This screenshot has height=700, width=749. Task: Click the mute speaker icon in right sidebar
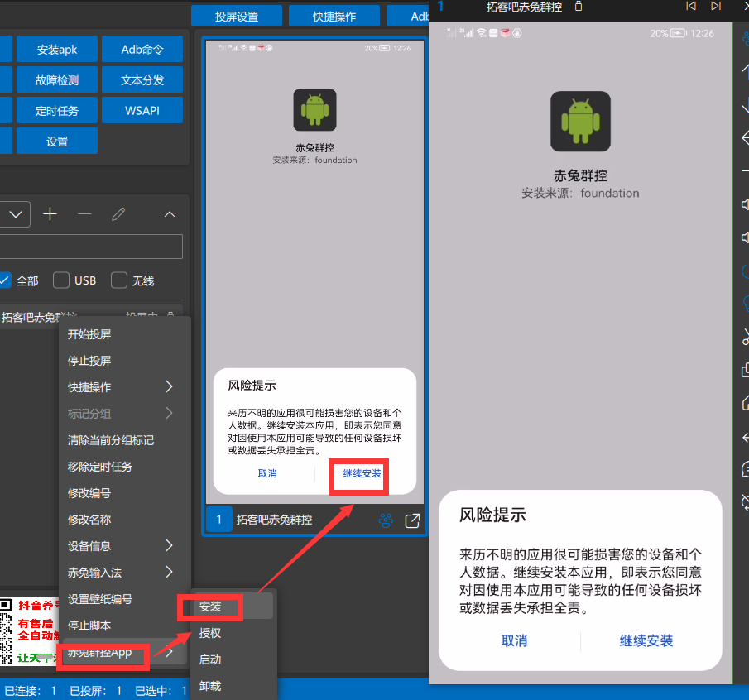(x=744, y=205)
